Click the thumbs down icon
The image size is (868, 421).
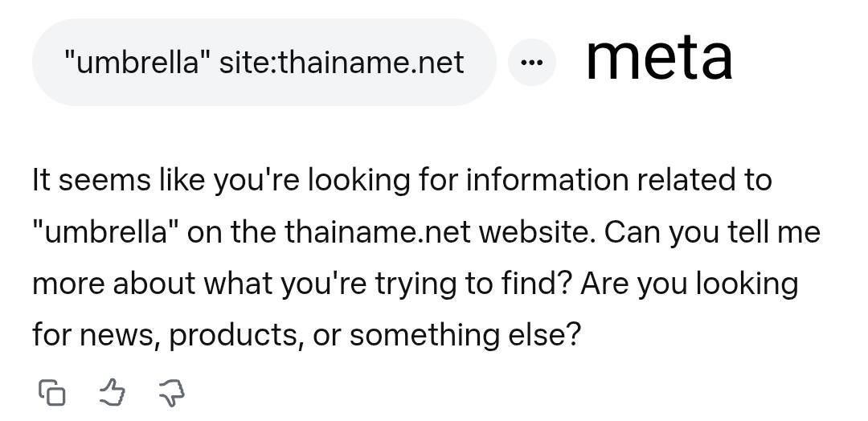point(171,393)
